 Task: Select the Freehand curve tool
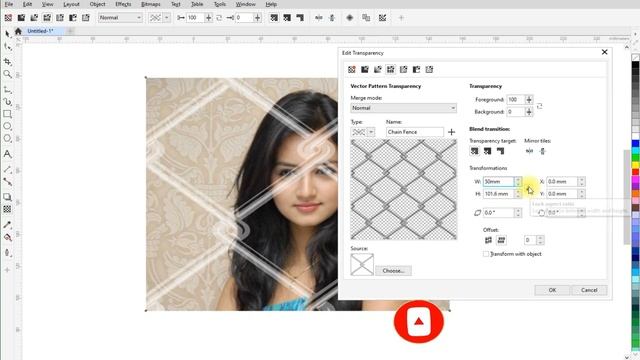(7, 90)
